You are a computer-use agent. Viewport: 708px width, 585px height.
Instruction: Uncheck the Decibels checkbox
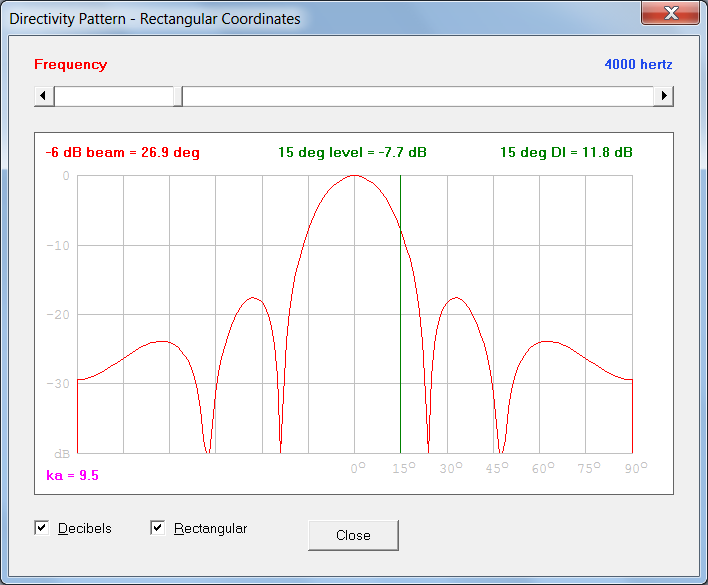[42, 528]
